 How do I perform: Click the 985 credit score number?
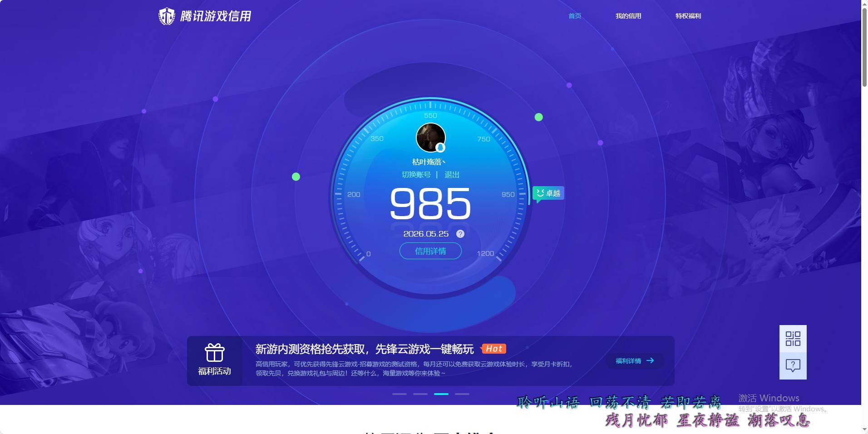tap(430, 204)
